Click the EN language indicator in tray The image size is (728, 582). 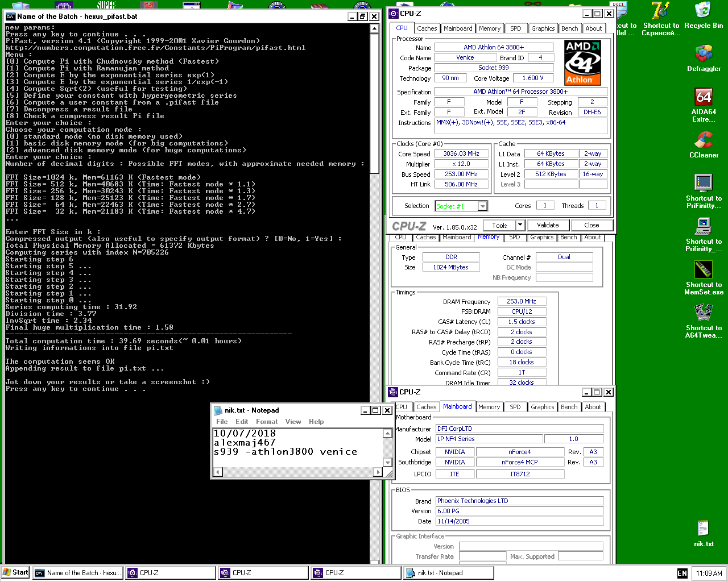click(x=682, y=573)
